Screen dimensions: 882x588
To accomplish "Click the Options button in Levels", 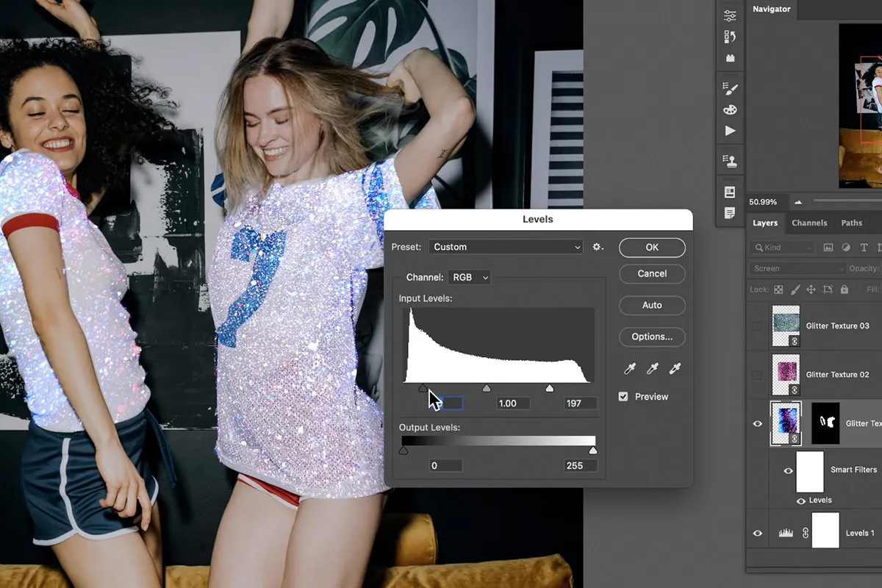I will [651, 337].
